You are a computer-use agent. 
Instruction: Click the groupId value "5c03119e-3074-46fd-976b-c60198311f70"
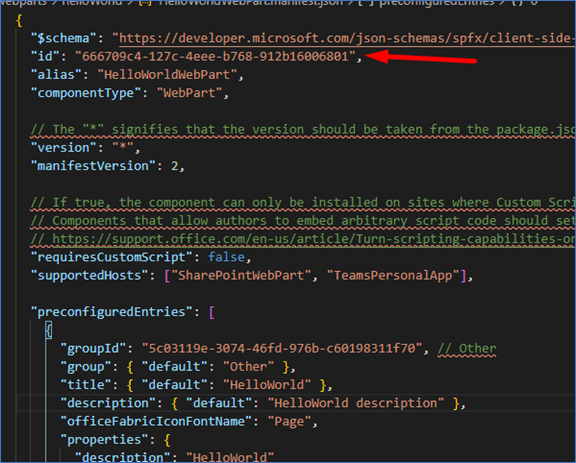click(282, 349)
